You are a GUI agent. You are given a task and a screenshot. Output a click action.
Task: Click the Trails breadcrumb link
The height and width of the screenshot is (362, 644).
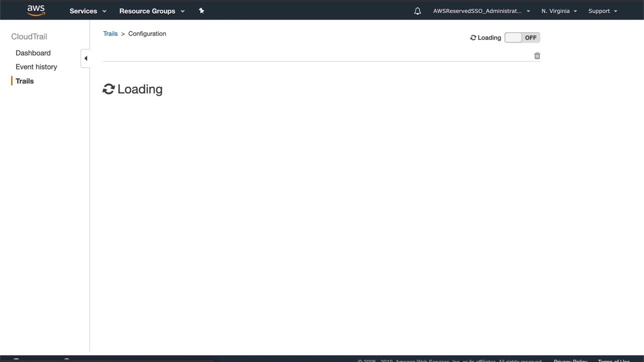coord(110,34)
